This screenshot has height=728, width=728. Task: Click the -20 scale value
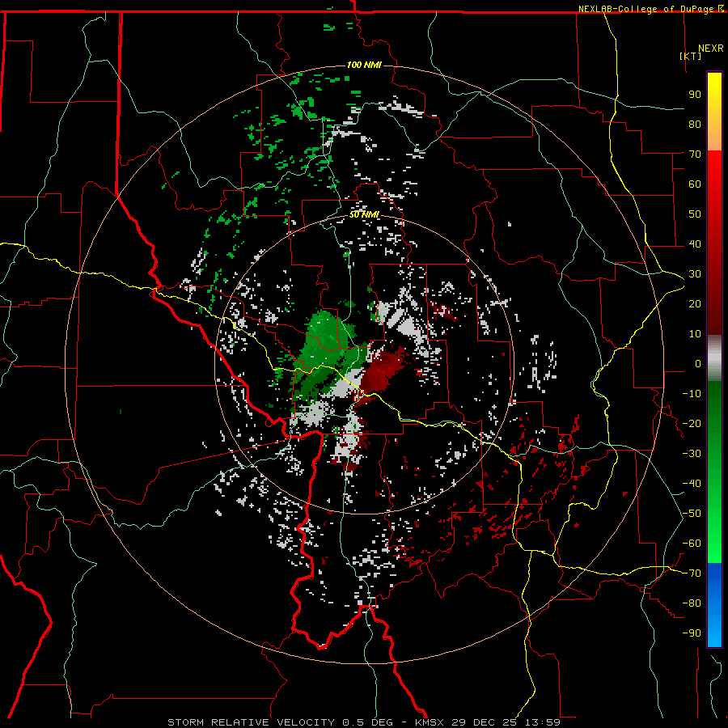(692, 423)
